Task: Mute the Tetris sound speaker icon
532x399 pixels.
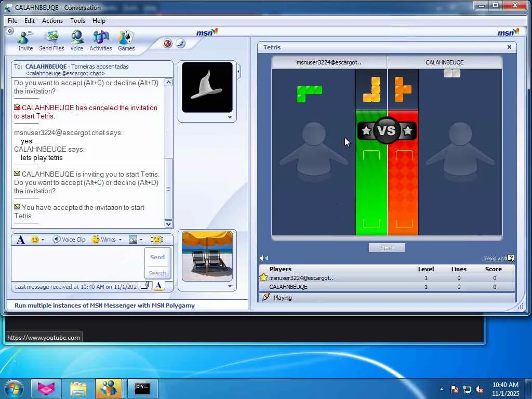Action: (x=263, y=258)
